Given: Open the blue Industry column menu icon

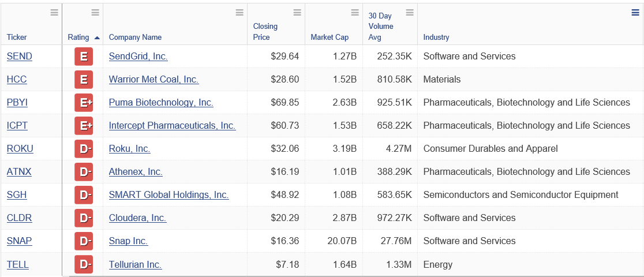Looking at the screenshot, I should pos(635,13).
